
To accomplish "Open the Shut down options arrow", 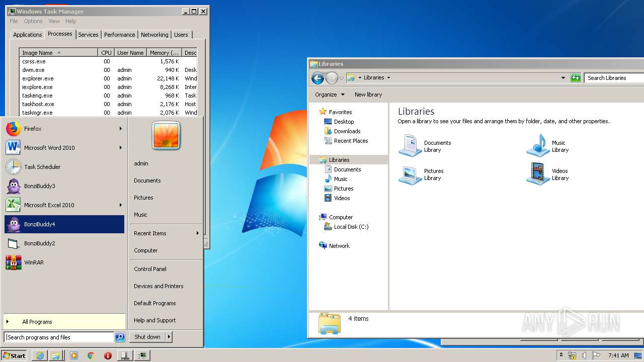I will click(169, 337).
